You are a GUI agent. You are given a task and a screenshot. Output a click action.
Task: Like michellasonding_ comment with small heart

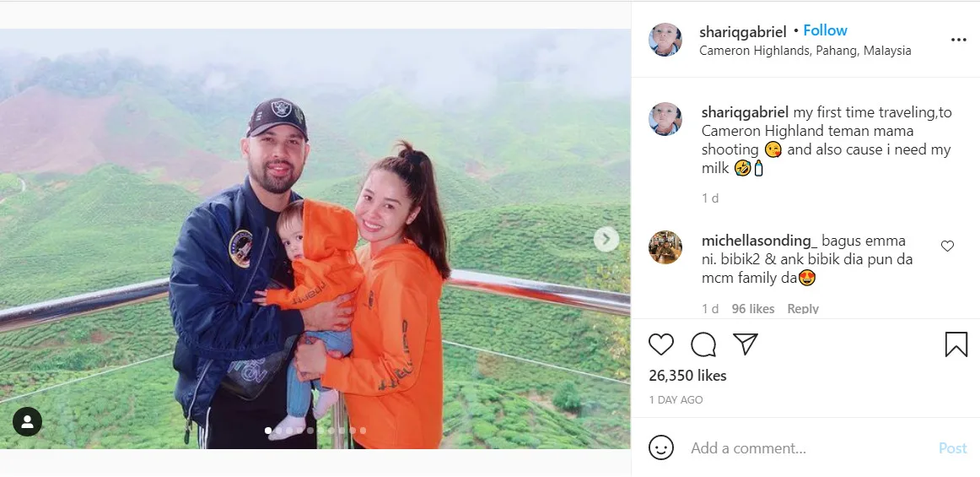click(947, 246)
